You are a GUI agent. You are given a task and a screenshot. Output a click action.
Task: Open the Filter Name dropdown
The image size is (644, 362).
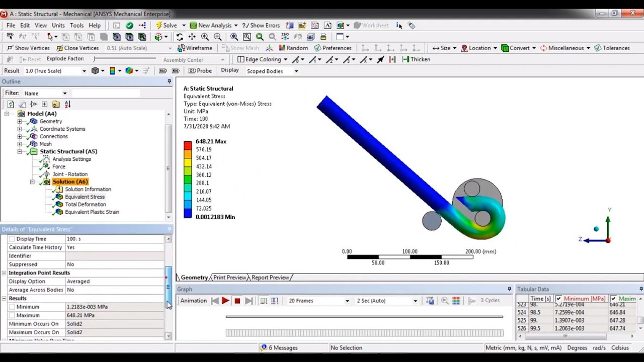click(x=64, y=93)
